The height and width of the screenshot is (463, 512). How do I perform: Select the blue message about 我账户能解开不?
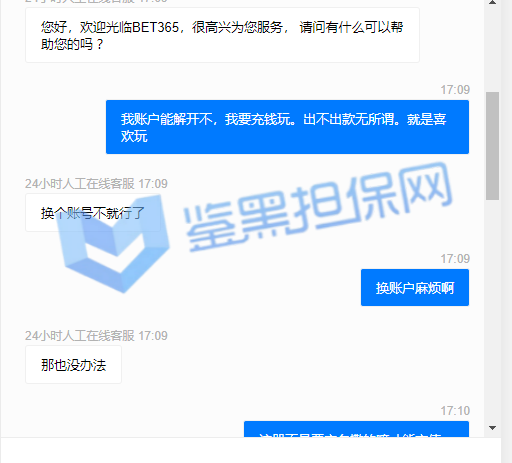[287, 127]
